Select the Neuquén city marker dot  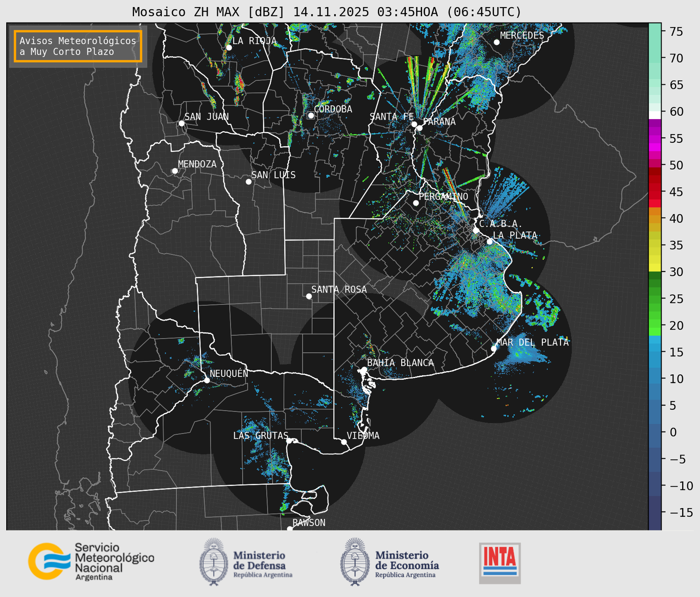pos(207,380)
